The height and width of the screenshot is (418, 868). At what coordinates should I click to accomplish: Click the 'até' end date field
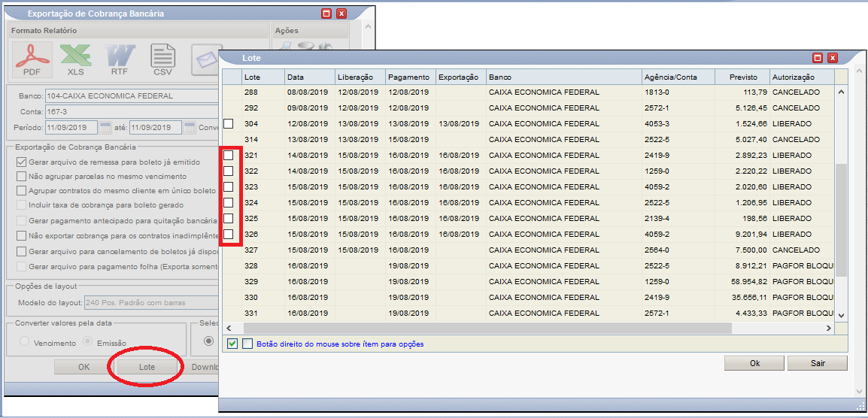156,128
